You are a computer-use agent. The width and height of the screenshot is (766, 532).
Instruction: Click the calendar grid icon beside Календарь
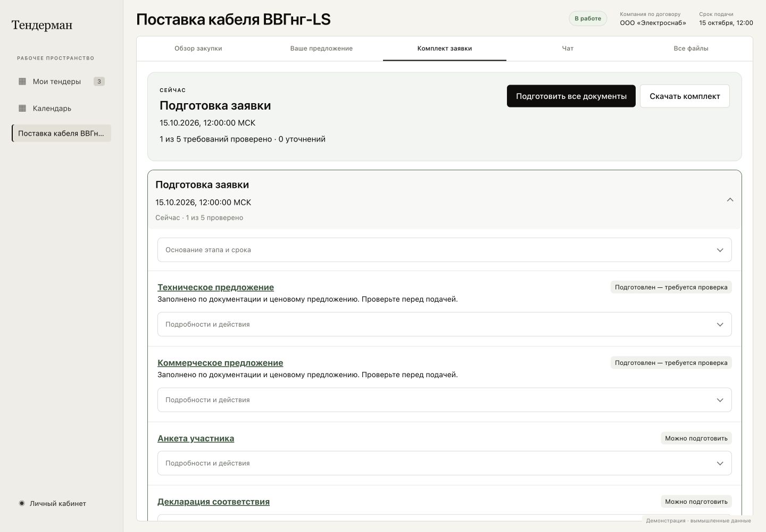(22, 108)
